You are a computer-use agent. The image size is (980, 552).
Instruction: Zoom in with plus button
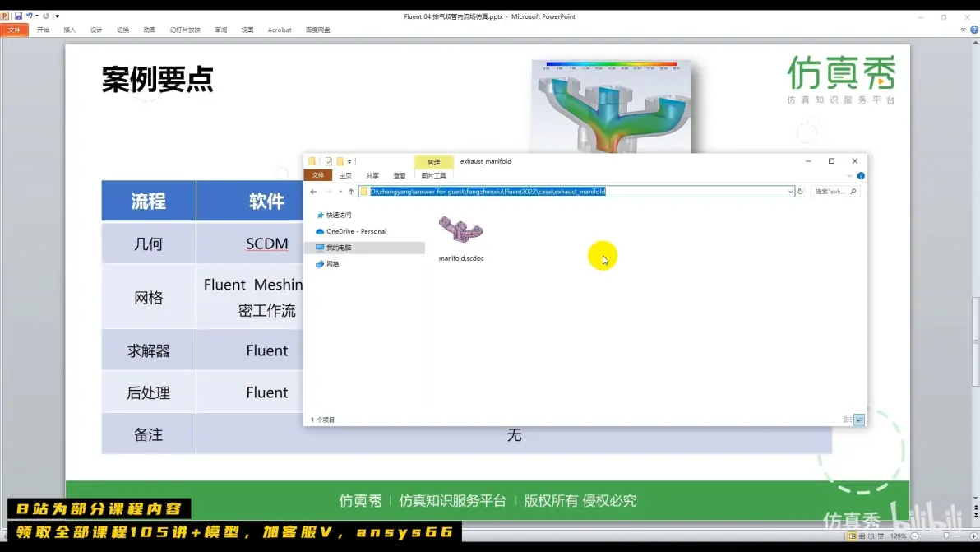click(x=973, y=536)
